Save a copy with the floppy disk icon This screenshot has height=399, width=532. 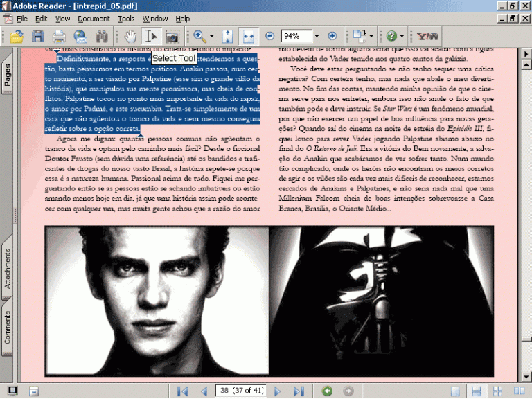tap(37, 36)
